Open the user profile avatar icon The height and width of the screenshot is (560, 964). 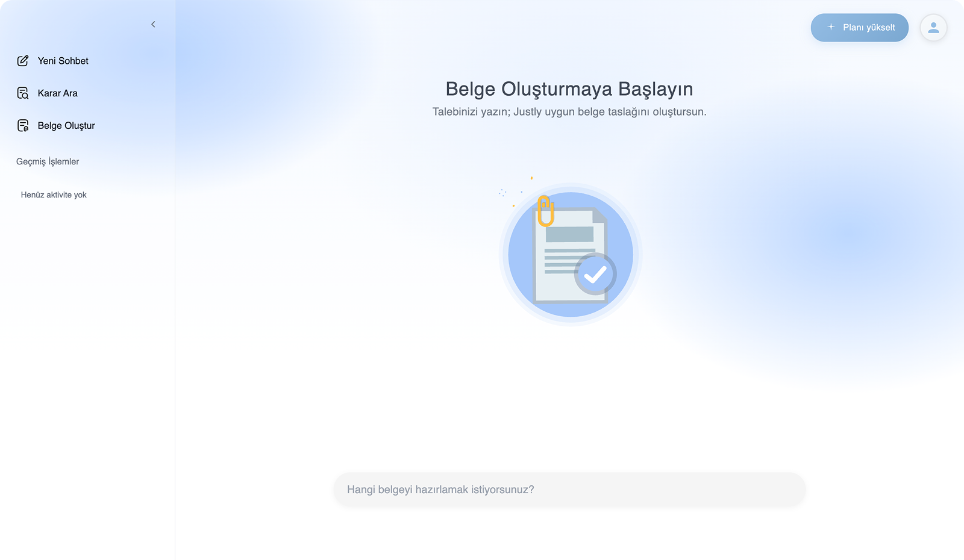point(933,28)
